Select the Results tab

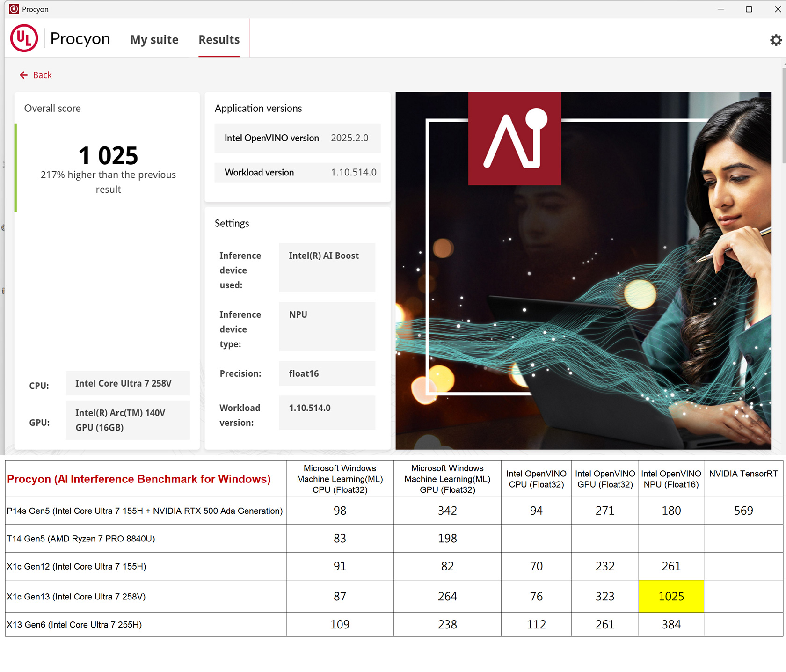click(219, 40)
